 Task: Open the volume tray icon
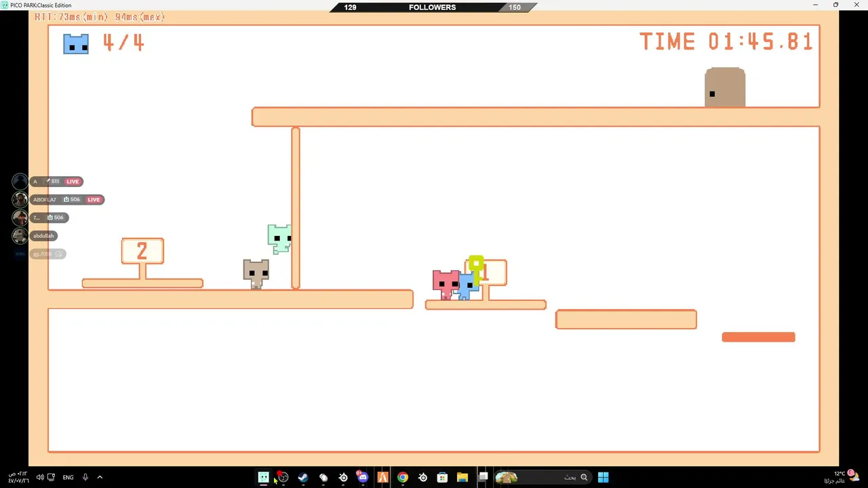click(x=40, y=477)
